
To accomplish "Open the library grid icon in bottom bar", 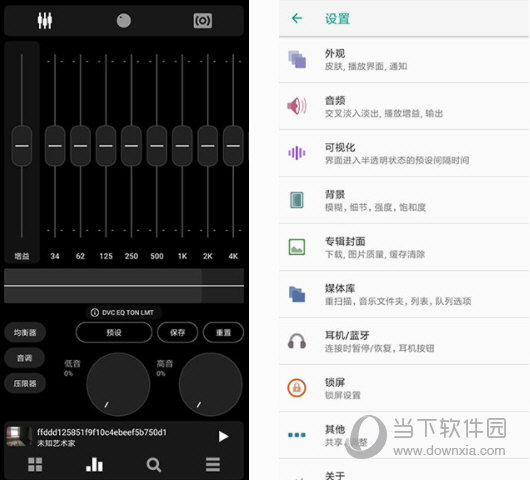I will point(35,464).
